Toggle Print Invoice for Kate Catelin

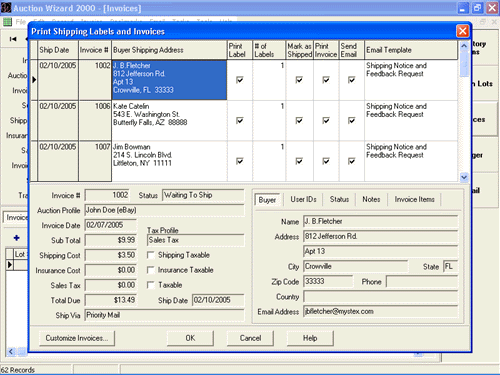coord(326,120)
